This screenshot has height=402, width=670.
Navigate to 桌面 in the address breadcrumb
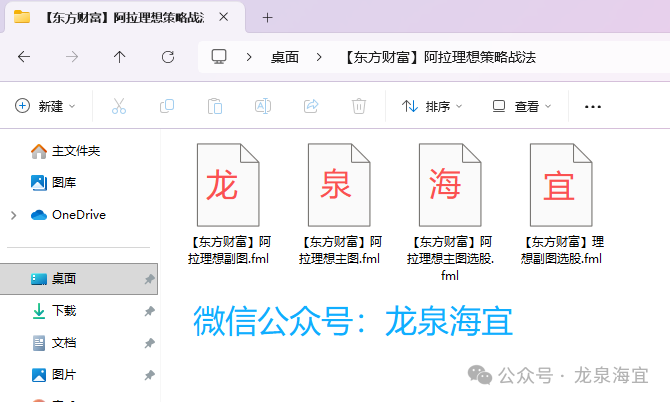(x=285, y=57)
